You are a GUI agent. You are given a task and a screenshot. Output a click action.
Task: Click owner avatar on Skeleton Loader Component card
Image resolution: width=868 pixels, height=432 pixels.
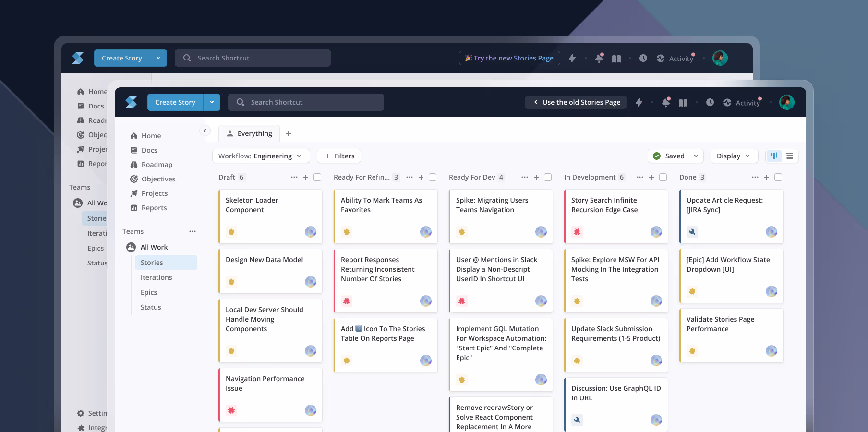[311, 232]
